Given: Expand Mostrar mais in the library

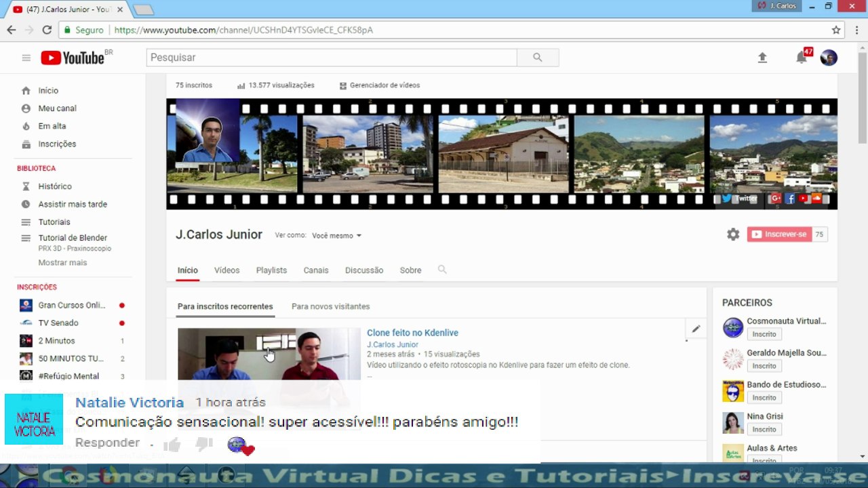Looking at the screenshot, I should click(x=62, y=263).
